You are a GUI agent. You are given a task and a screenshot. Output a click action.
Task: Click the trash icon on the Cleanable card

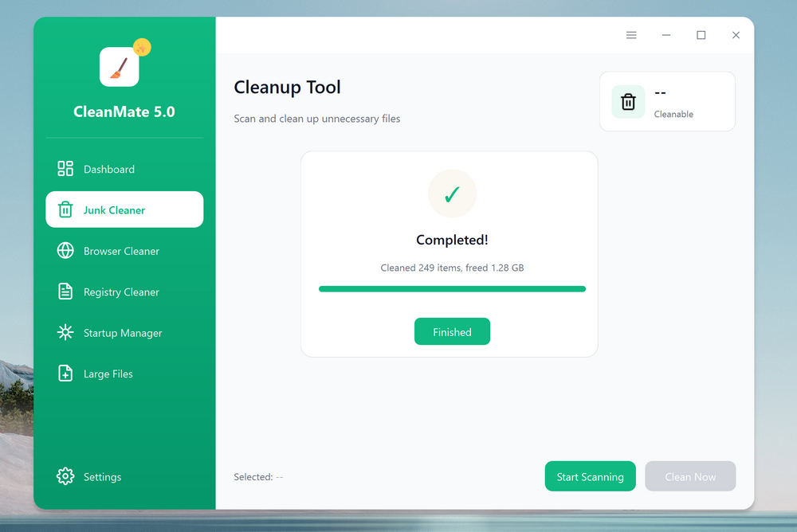(x=628, y=101)
